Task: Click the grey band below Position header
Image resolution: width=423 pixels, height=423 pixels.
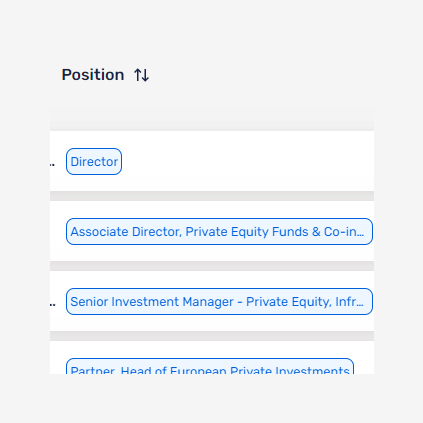Action: 212,119
